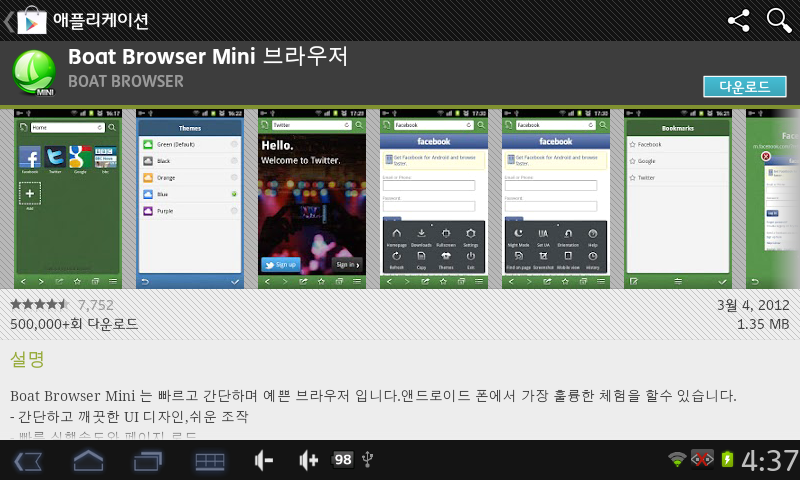Tap the 98 battery level indicator
Image resolution: width=800 pixels, height=480 pixels.
coord(343,460)
